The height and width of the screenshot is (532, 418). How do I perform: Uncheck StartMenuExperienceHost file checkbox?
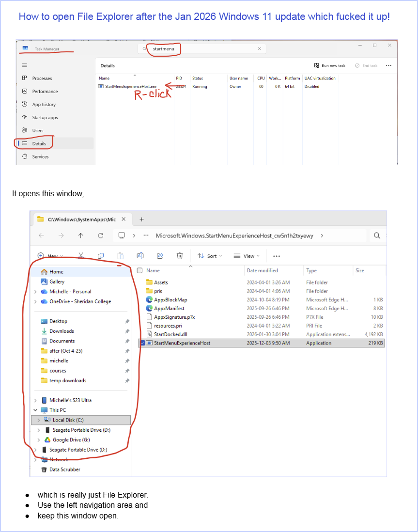pos(143,343)
